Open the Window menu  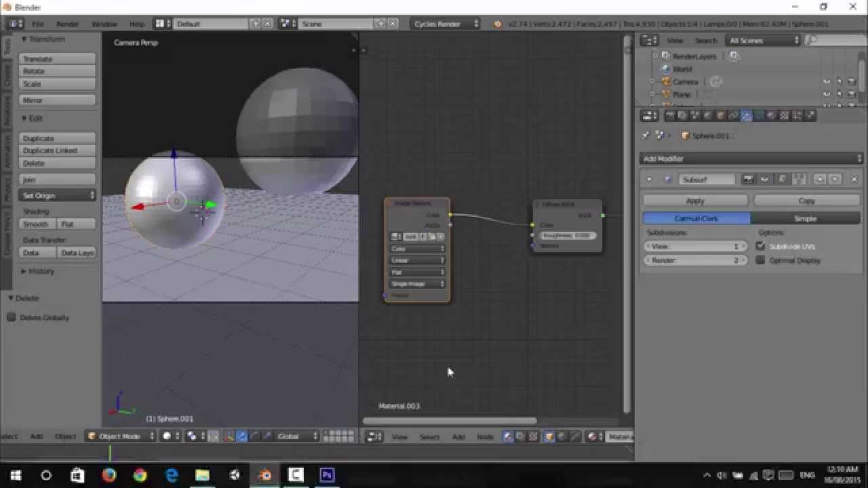[104, 24]
